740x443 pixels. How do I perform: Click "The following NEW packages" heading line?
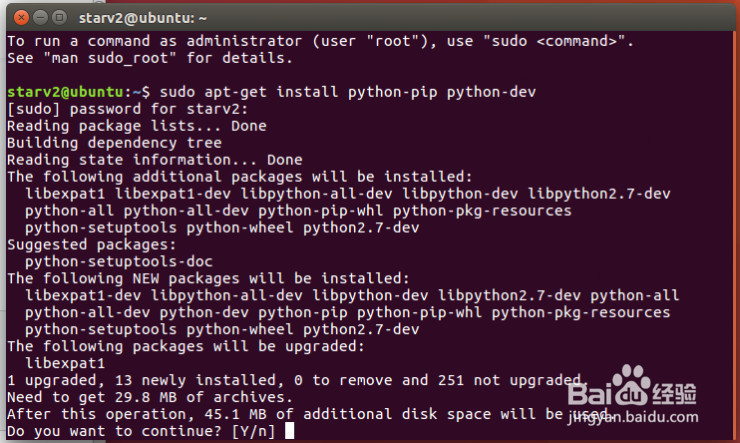pos(208,278)
